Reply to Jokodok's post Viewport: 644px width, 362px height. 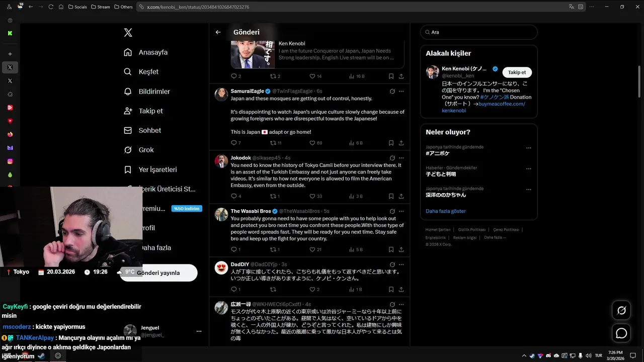tap(235, 196)
